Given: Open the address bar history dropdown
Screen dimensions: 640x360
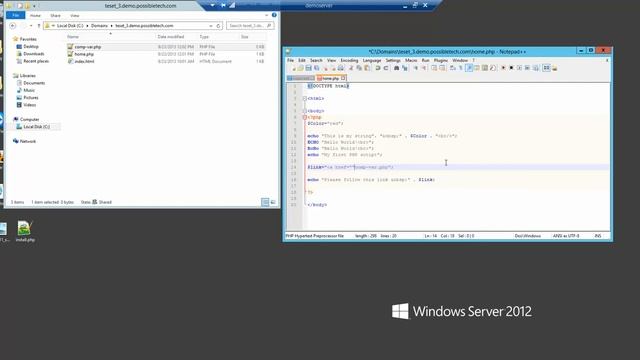Looking at the screenshot, I should (x=211, y=26).
